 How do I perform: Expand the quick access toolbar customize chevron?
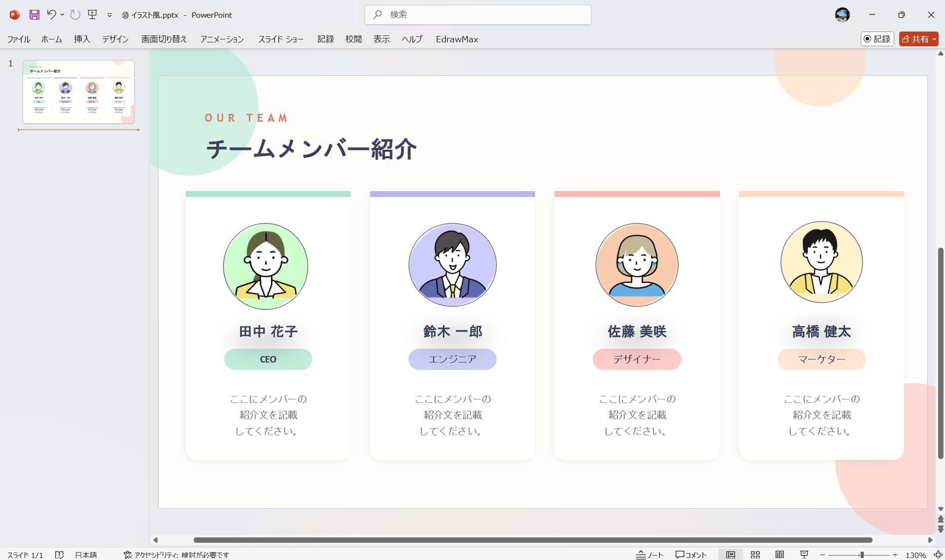click(x=109, y=15)
